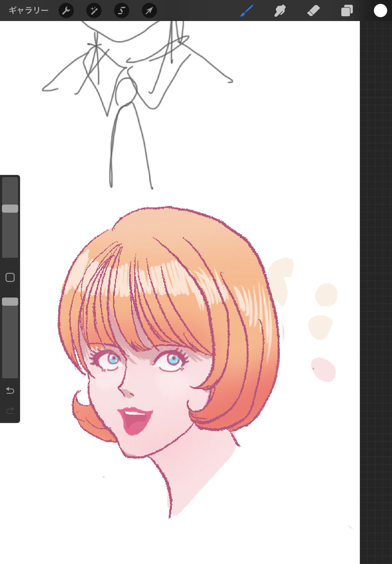Open the Actions wrench menu

[66, 11]
